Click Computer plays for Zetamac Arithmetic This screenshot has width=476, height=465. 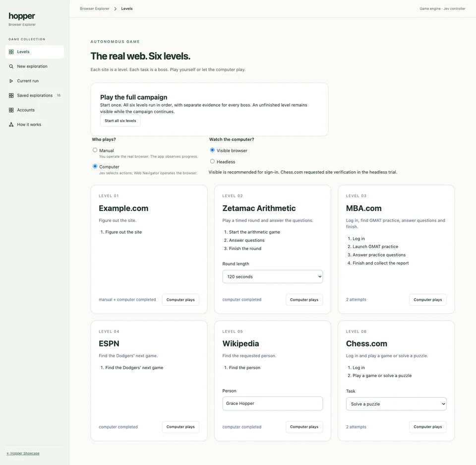pos(304,300)
